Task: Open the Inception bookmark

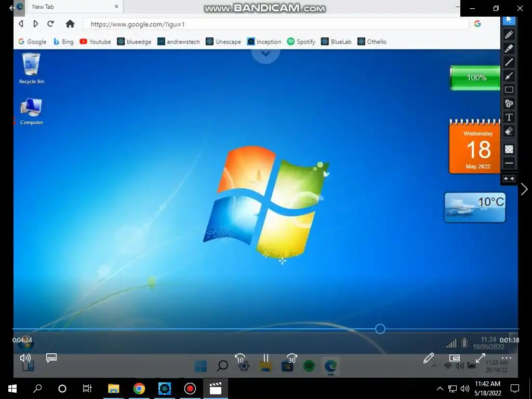Action: pos(264,42)
